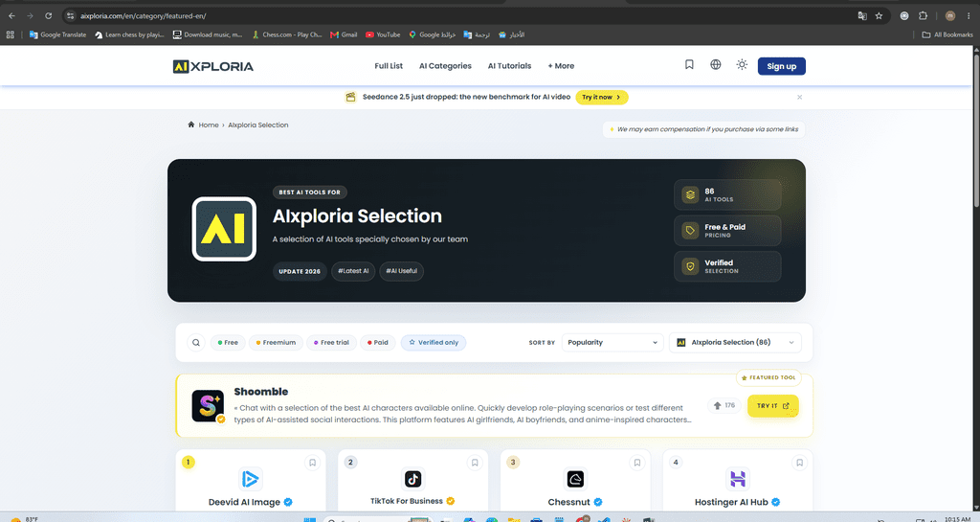Open the YouTube bookmark
The image size is (980, 522).
383,35
